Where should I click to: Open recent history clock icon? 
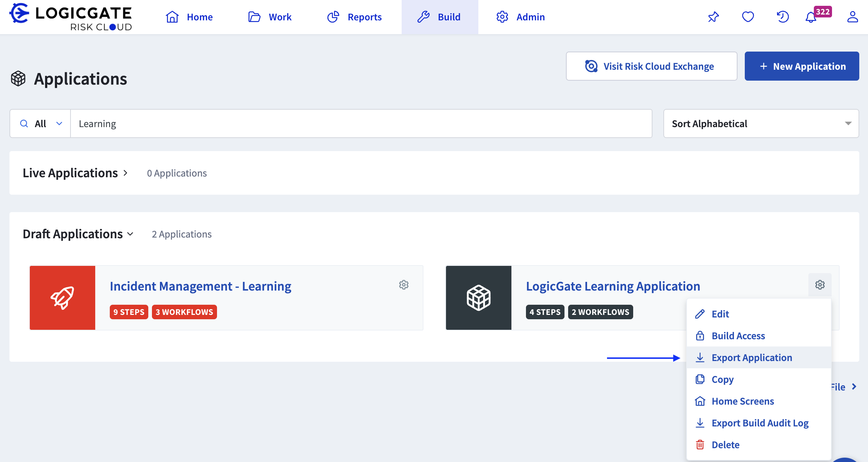[x=782, y=17]
